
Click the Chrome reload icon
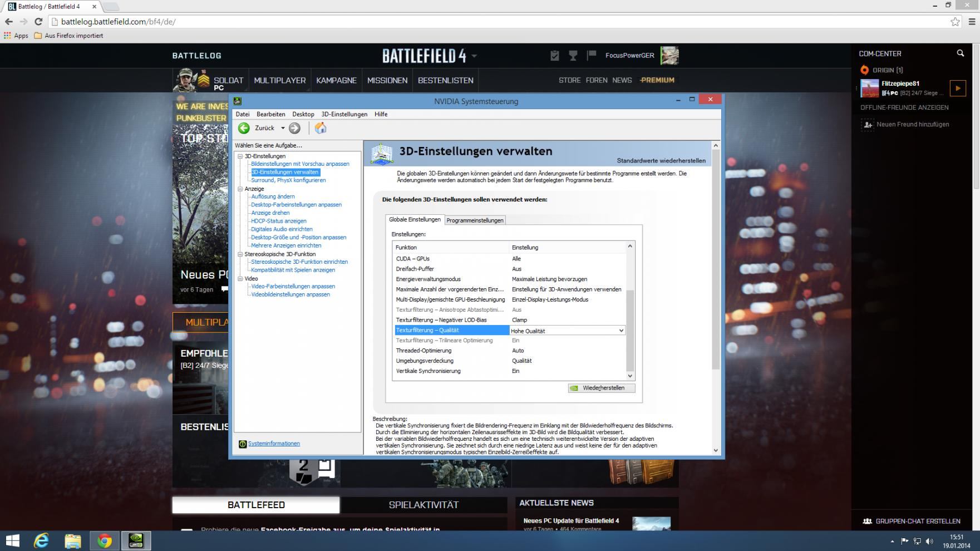point(38,22)
